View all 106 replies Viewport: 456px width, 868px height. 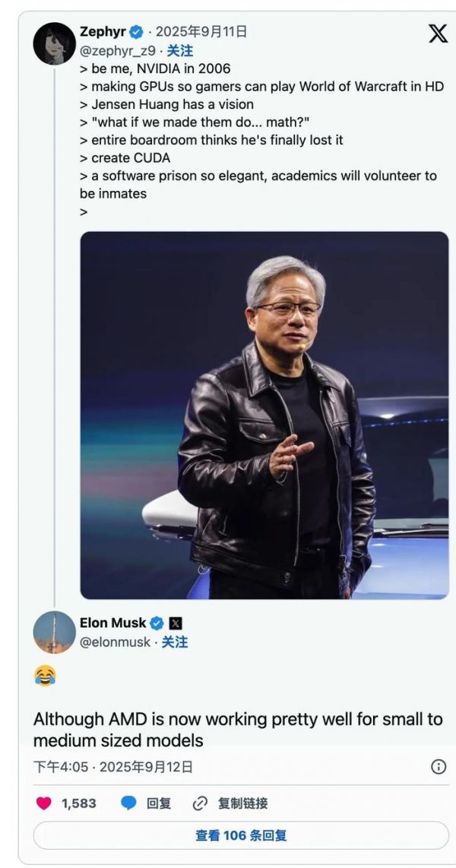[x=241, y=835]
